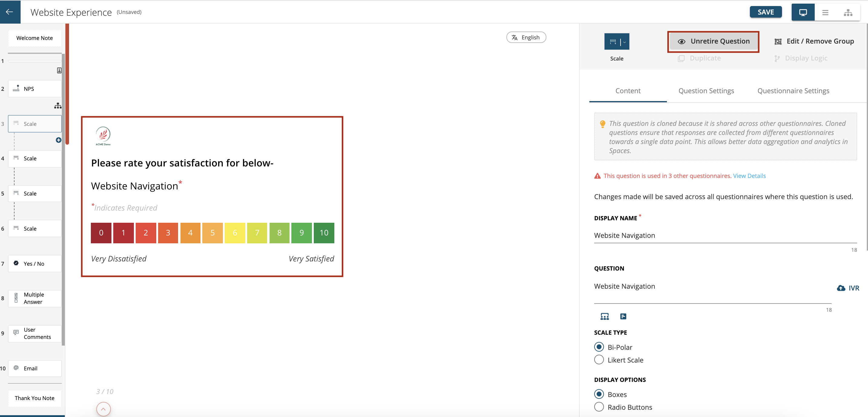This screenshot has height=417, width=868.
Task: Collapse preview with the up chevron circle
Action: click(x=104, y=409)
